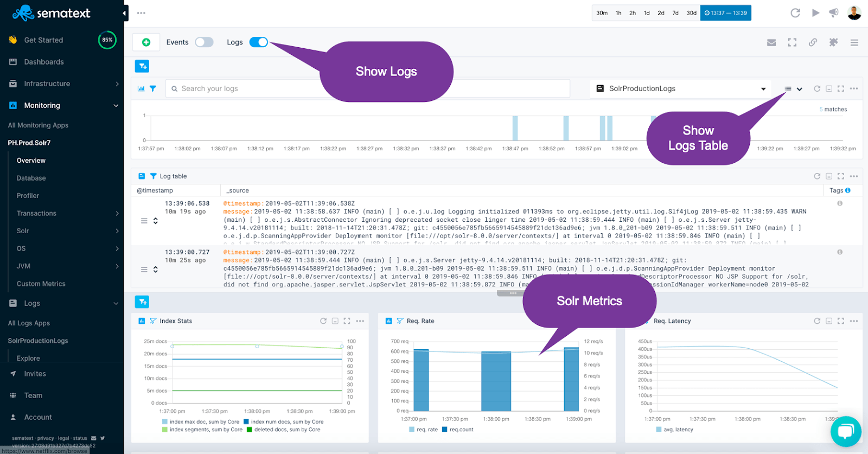Expand the 13:39:06.538 log row
Image resolution: width=868 pixels, height=454 pixels.
pos(155,221)
